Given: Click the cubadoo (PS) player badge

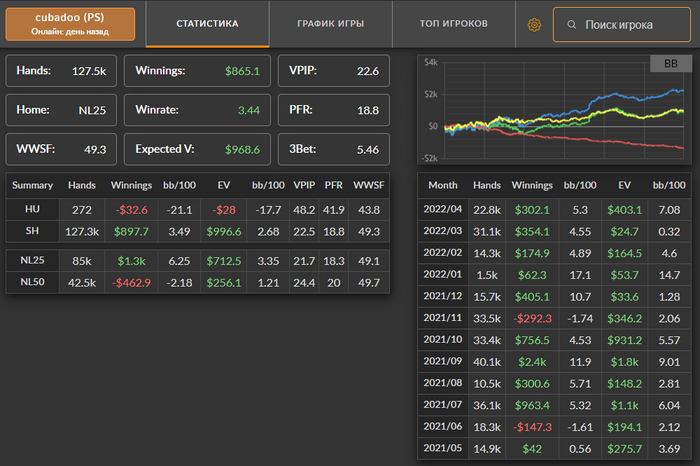Looking at the screenshot, I should coord(70,24).
